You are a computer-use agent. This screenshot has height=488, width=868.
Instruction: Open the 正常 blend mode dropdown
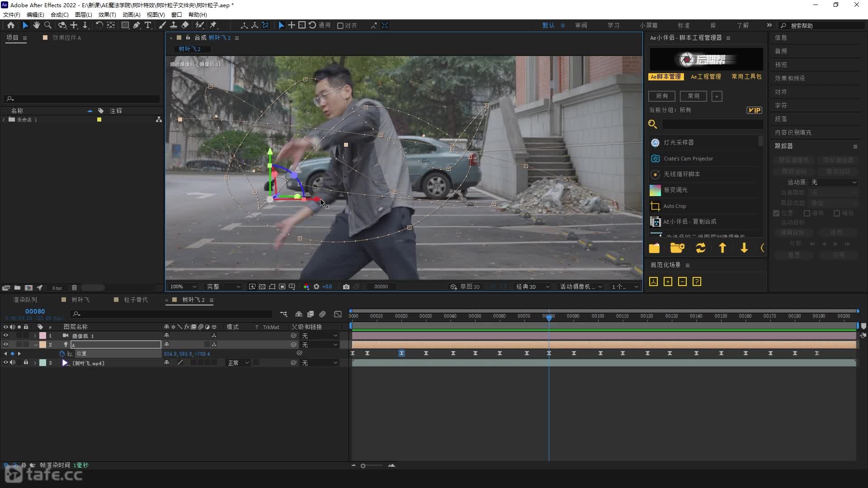(238, 363)
